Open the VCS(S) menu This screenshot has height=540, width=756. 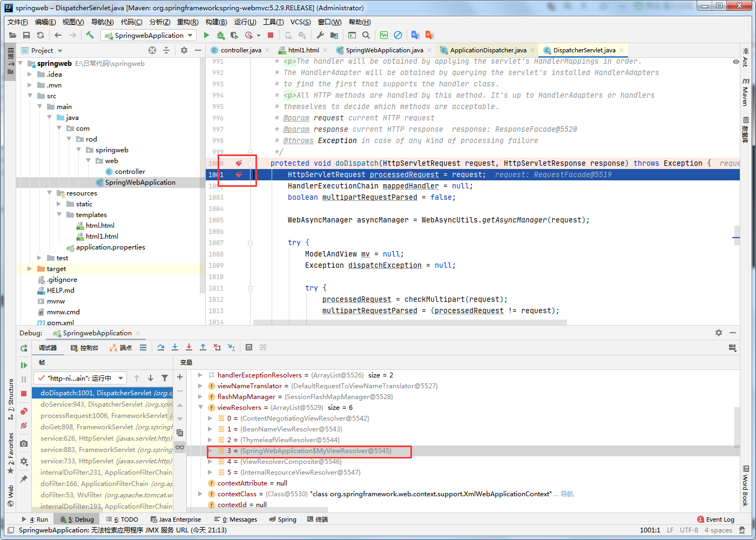click(300, 22)
